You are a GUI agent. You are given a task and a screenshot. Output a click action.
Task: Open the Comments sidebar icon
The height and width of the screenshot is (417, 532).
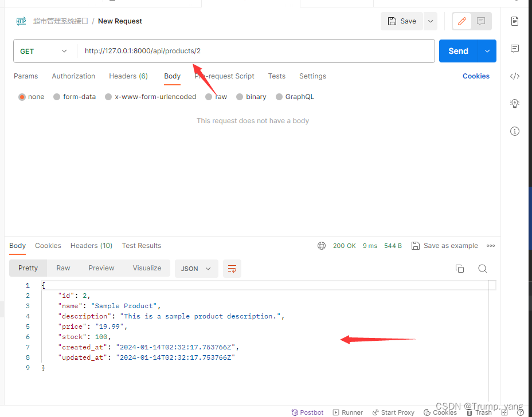[x=515, y=49]
